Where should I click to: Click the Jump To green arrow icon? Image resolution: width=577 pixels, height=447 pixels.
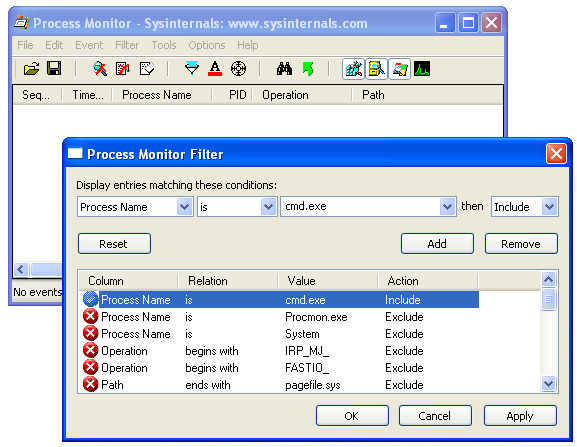point(308,69)
